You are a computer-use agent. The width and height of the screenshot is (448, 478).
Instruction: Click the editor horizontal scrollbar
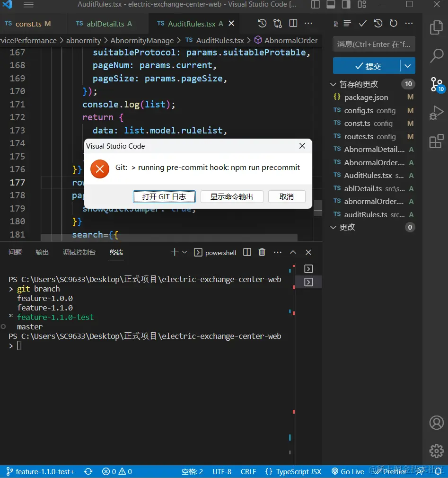(x=169, y=238)
